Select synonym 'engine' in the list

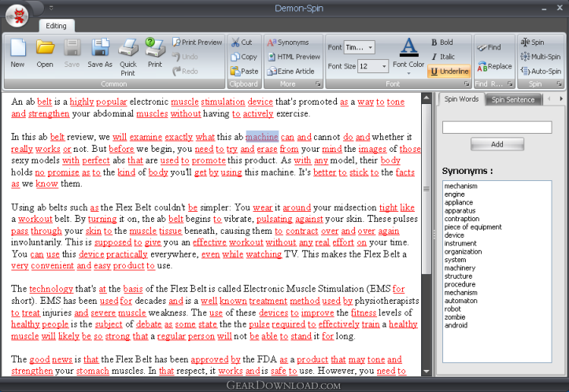454,194
